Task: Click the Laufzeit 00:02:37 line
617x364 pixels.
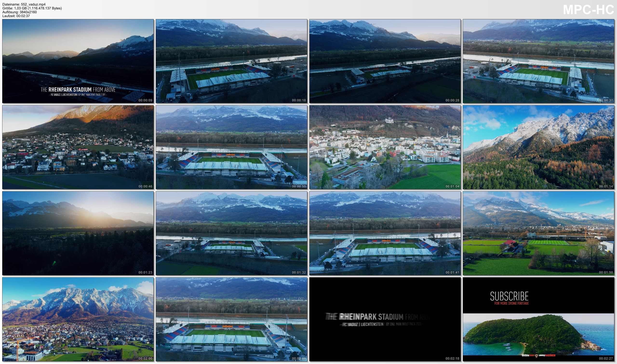Action: pos(16,16)
